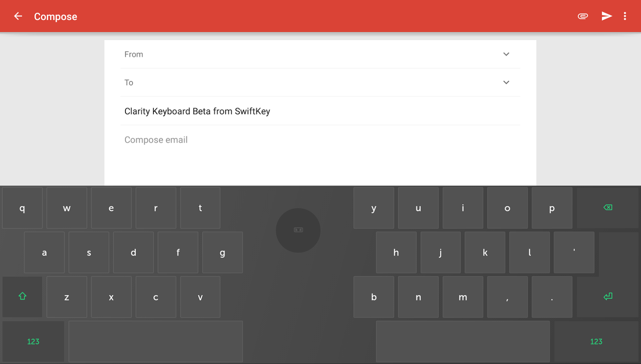Go back with the arrow in Compose header
The image size is (641, 364).
tap(18, 16)
